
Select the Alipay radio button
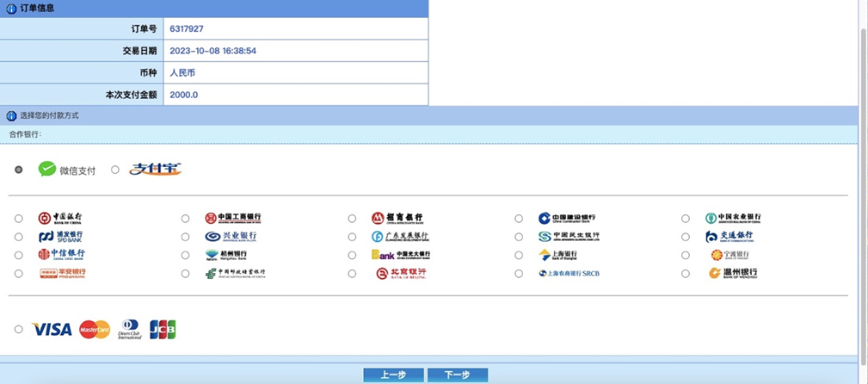(115, 170)
